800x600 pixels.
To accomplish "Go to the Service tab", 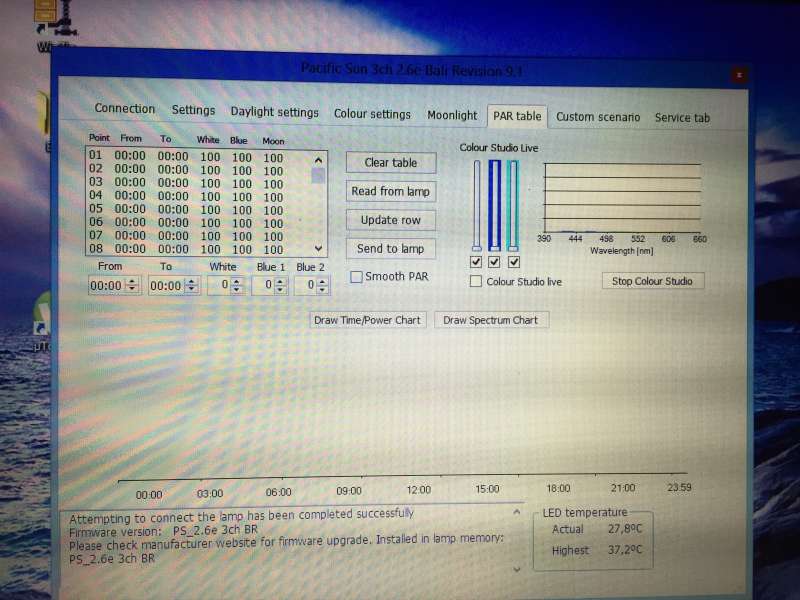I will (682, 118).
